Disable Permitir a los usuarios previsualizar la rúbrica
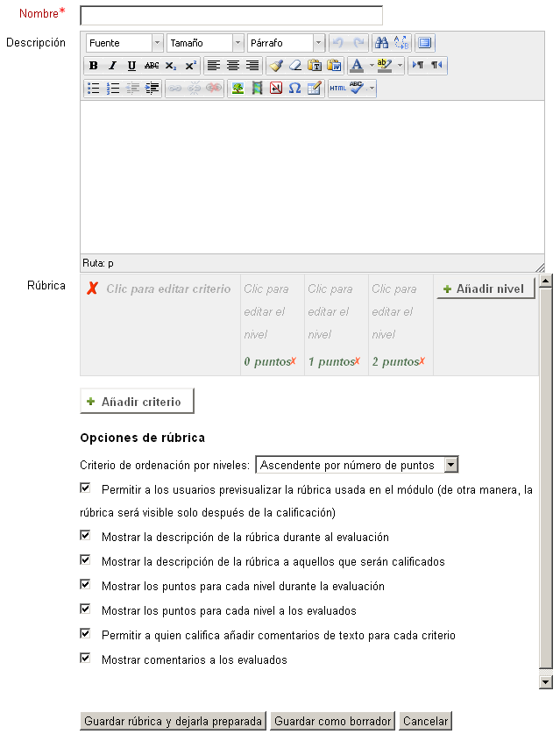560x734 pixels. click(x=85, y=488)
